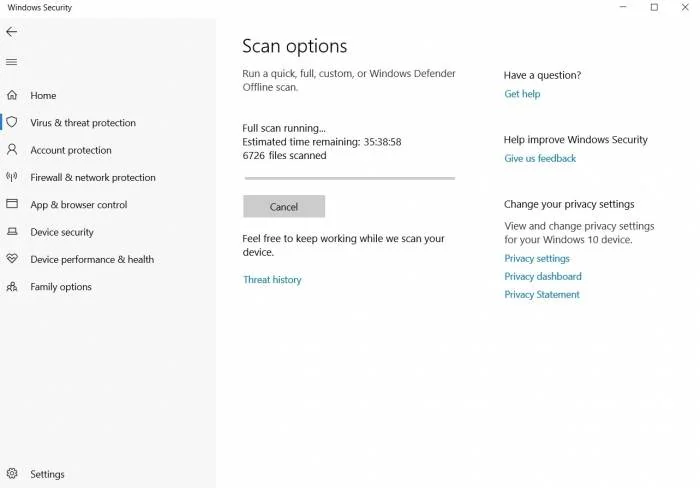Image resolution: width=700 pixels, height=488 pixels.
Task: Click the Account protection person icon
Action: tap(12, 150)
